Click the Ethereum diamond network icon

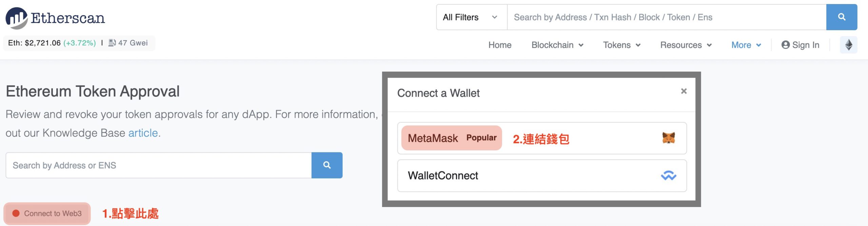click(848, 45)
